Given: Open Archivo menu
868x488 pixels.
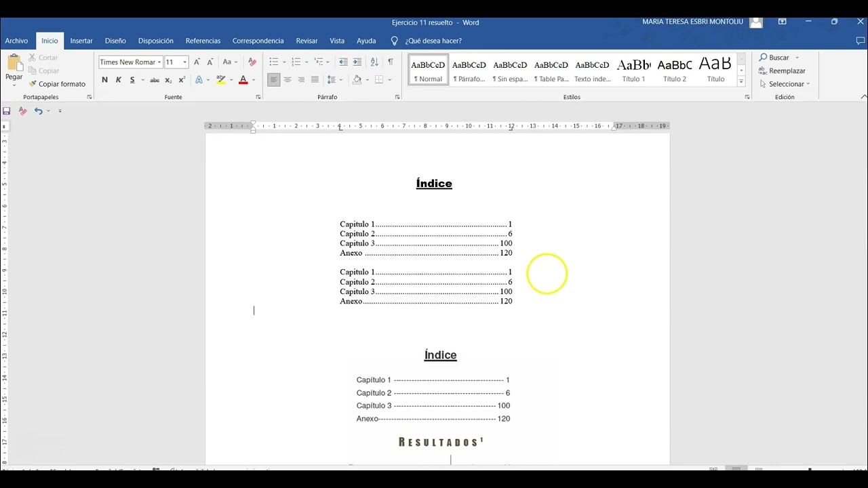Looking at the screenshot, I should [16, 41].
